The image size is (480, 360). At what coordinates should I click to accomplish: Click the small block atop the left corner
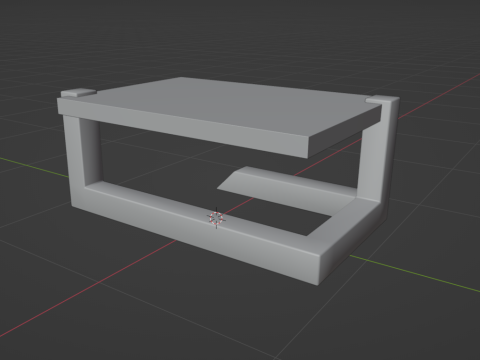click(79, 93)
